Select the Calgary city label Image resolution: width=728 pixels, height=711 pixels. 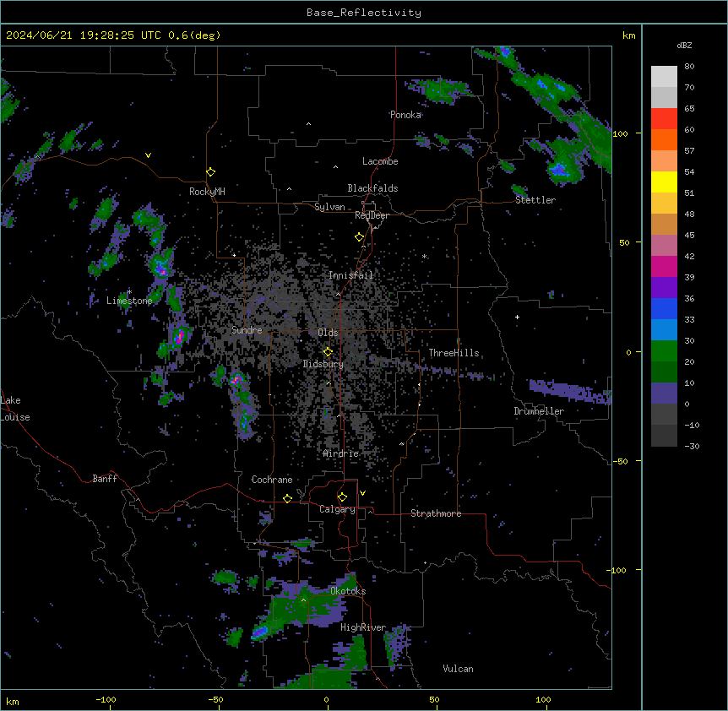pos(337,509)
